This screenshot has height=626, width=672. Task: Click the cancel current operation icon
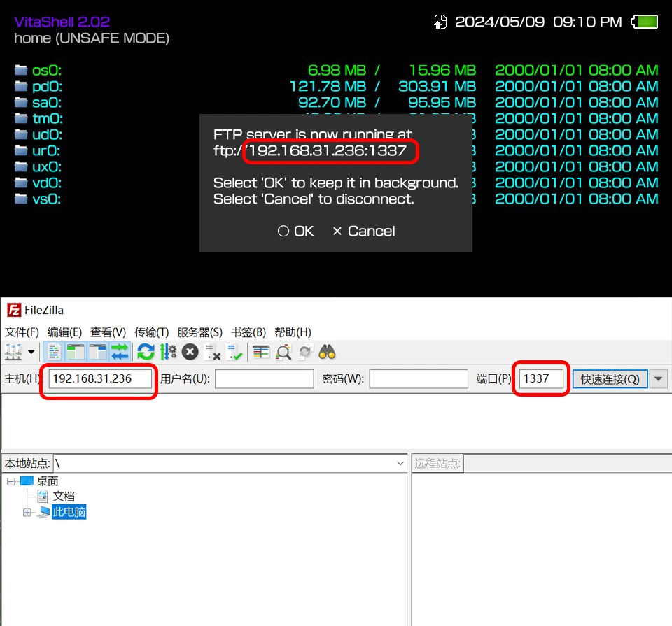[190, 352]
